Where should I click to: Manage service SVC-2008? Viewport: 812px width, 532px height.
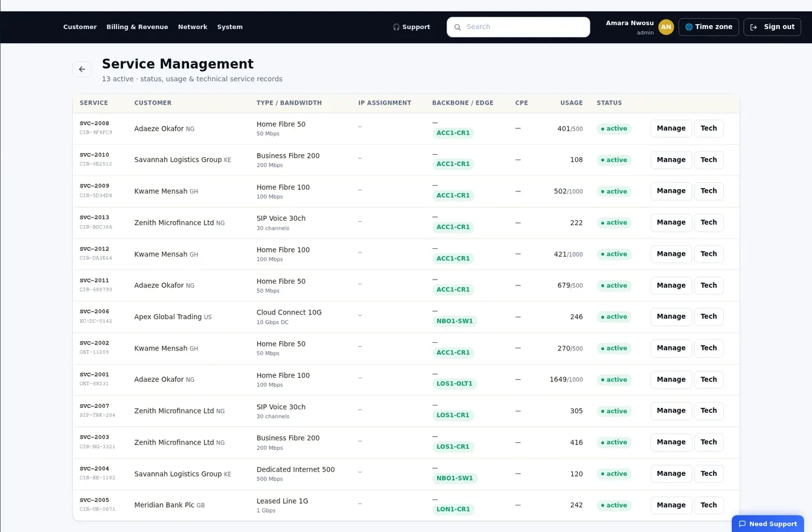tap(671, 128)
